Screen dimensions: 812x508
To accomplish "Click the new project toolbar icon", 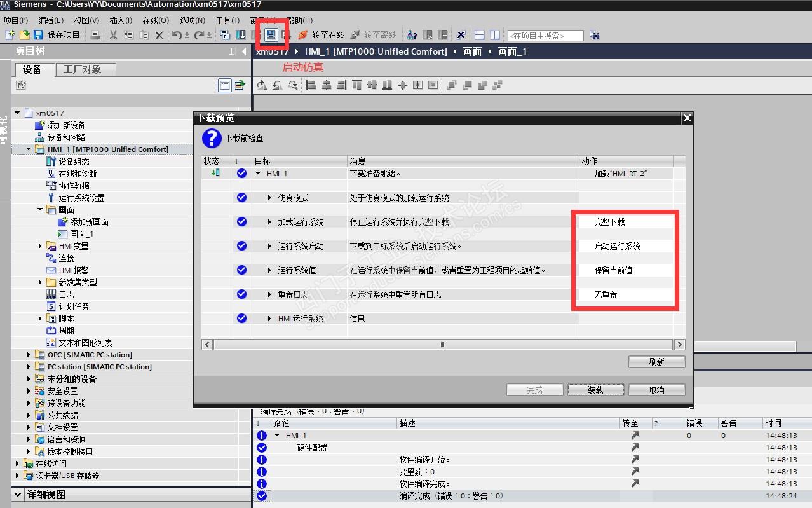I will coord(10,34).
